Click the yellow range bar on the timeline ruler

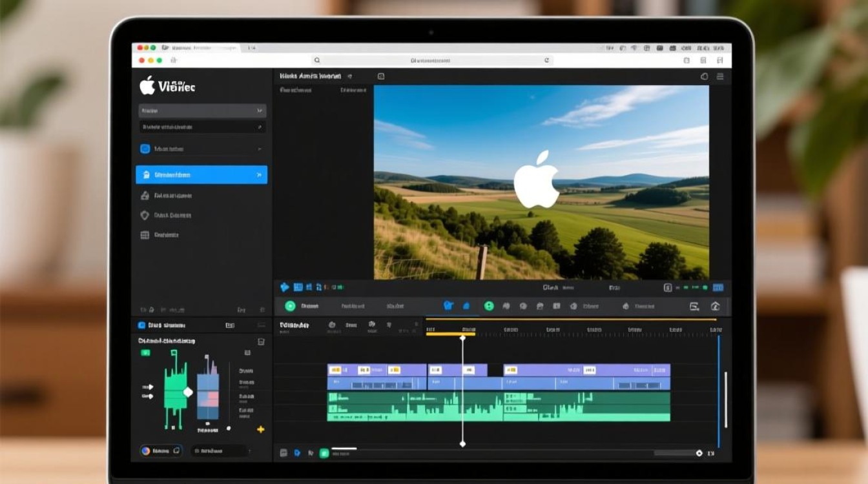pos(451,334)
